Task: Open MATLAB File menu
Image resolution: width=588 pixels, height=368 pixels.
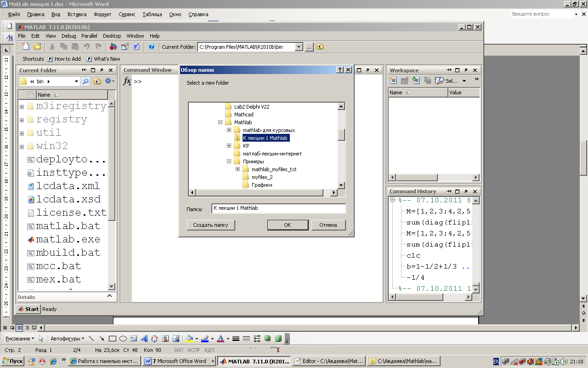Action: [x=22, y=36]
